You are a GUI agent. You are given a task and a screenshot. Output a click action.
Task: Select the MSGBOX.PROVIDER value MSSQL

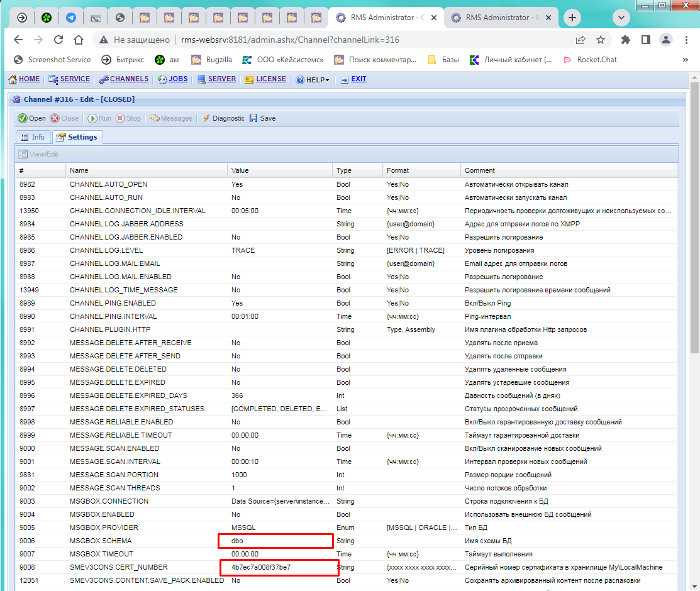243,527
